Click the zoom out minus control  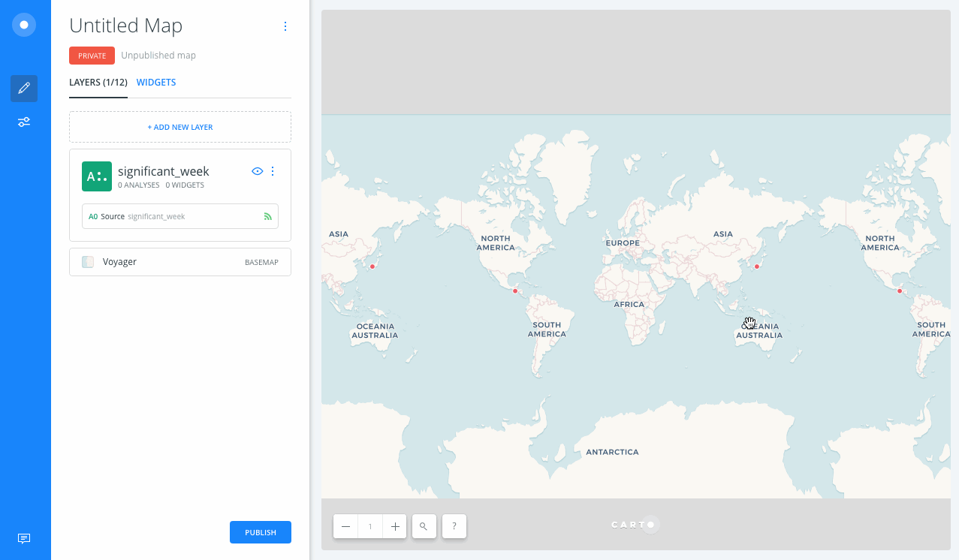coord(345,526)
